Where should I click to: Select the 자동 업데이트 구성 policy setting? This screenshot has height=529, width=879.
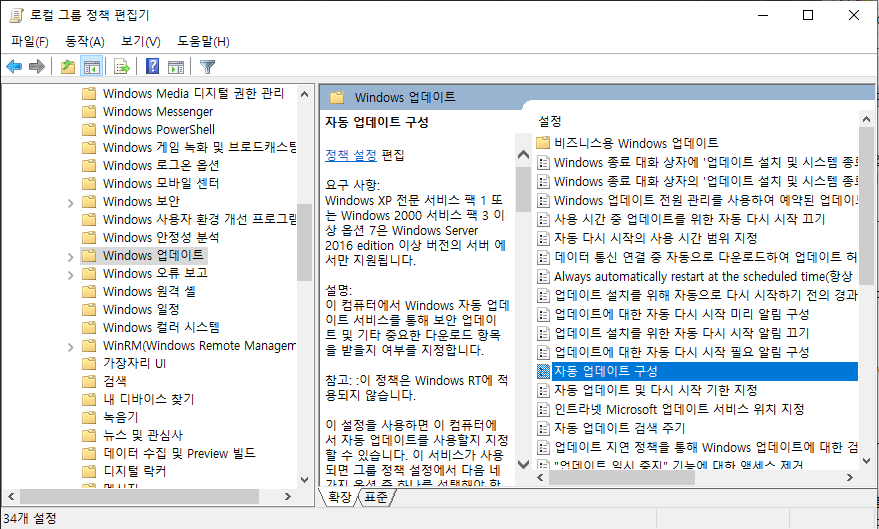(605, 371)
